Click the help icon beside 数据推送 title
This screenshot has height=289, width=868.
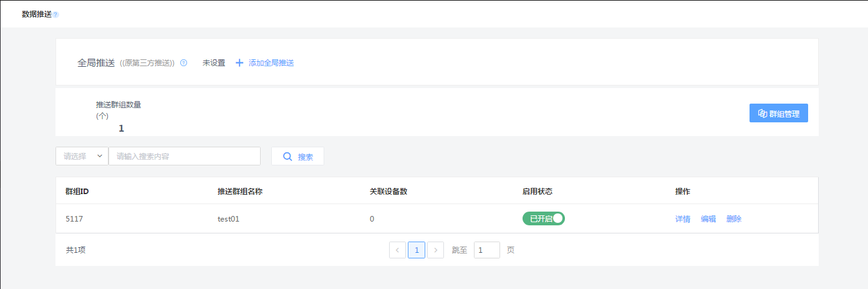point(55,14)
